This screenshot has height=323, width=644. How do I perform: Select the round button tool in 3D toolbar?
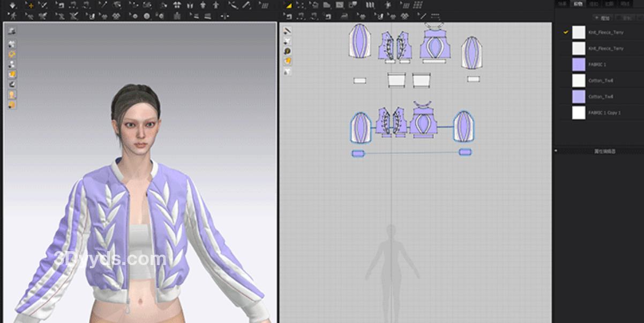(x=147, y=16)
